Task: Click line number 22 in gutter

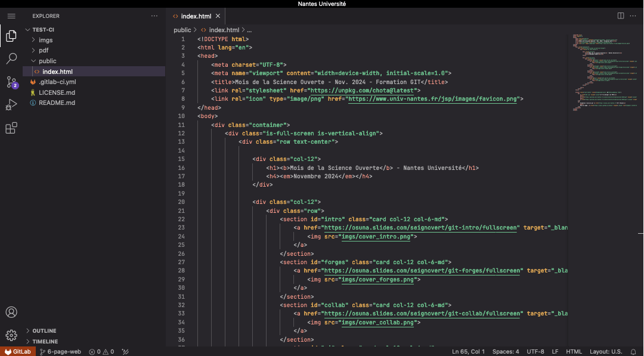Action: 181,219
